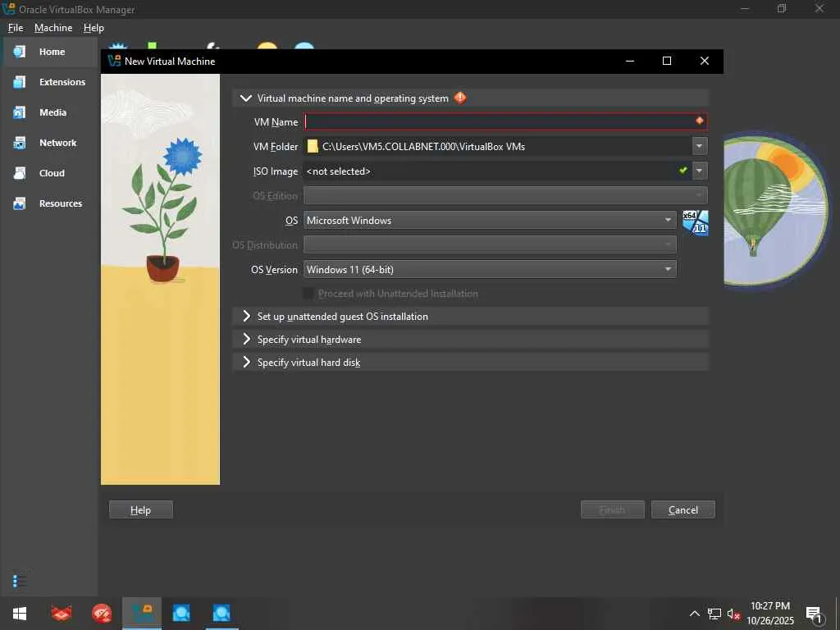Click the network tray icon
Viewport: 840px width, 630px height.
coord(714,614)
